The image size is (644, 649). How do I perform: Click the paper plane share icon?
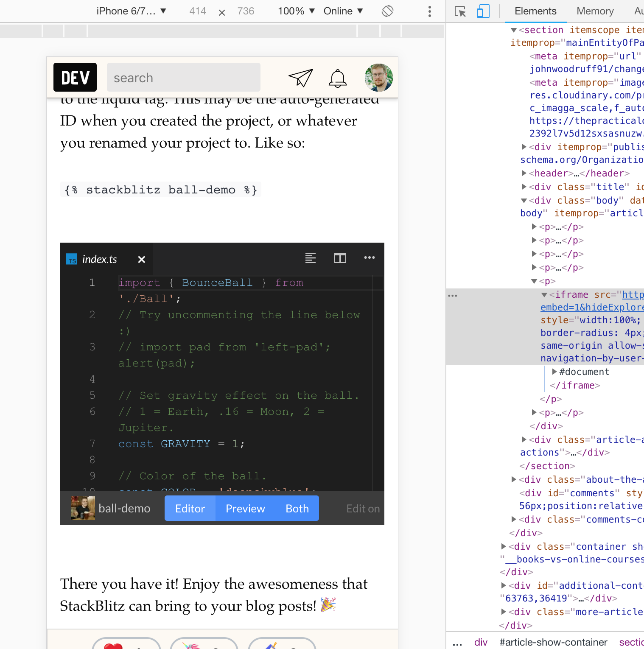click(x=300, y=77)
